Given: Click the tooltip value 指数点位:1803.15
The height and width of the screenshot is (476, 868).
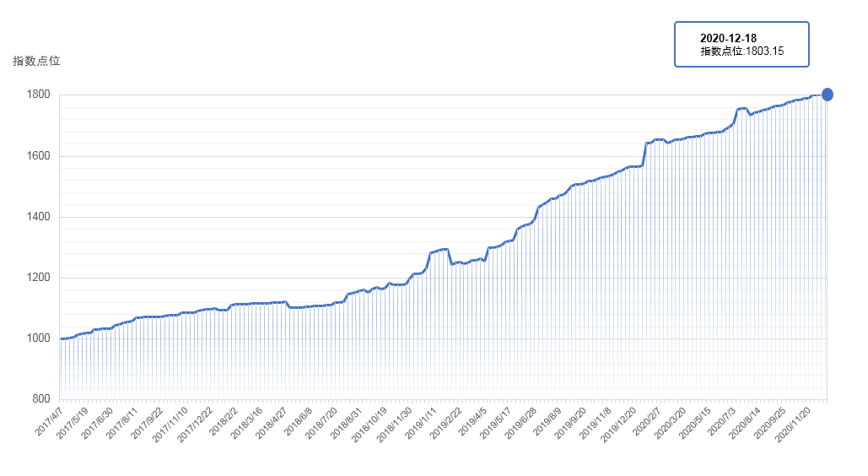Looking at the screenshot, I should coord(741,51).
